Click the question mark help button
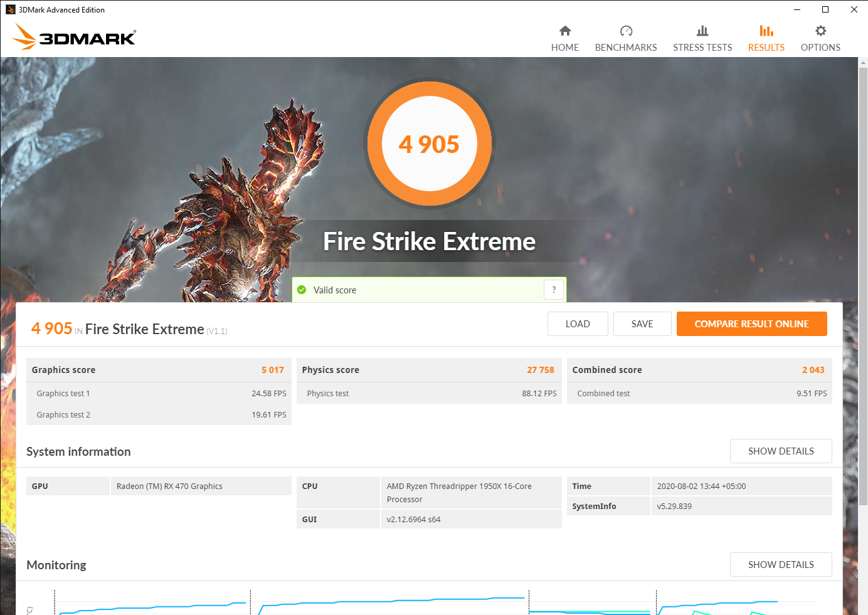This screenshot has width=868, height=615. pyautogui.click(x=554, y=290)
